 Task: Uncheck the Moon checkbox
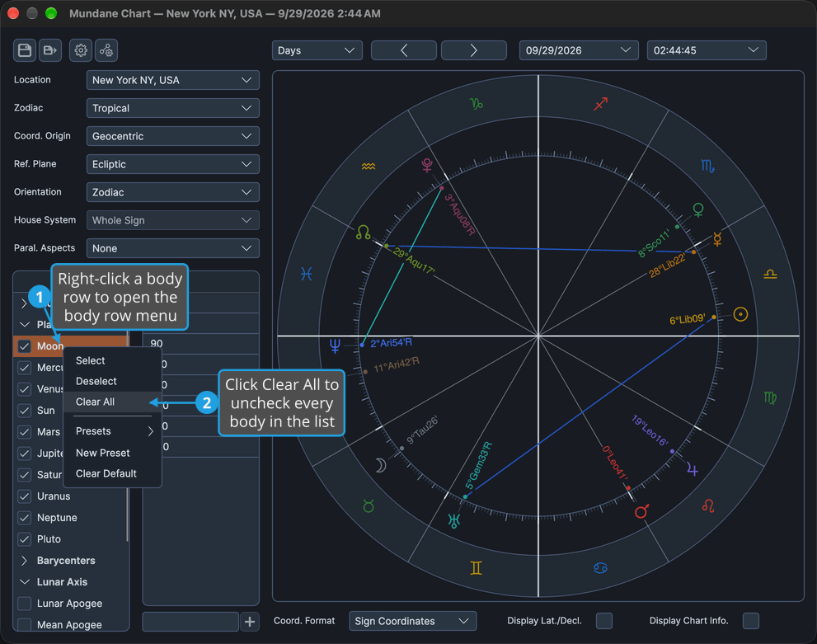pos(25,346)
